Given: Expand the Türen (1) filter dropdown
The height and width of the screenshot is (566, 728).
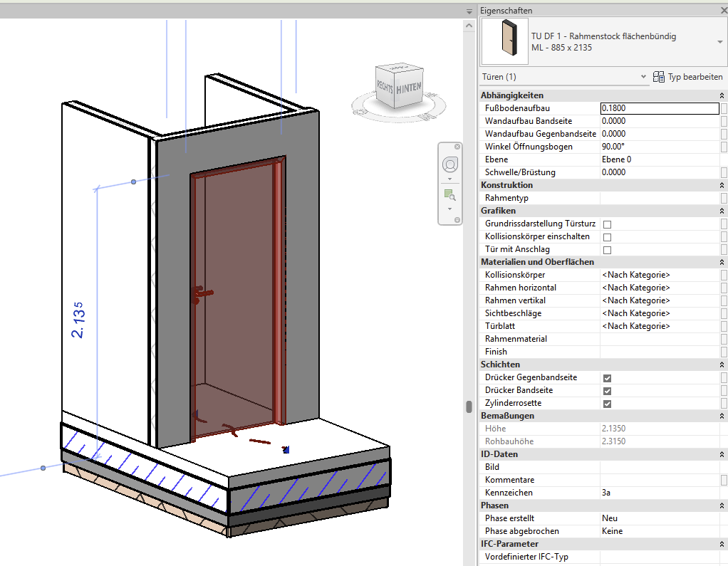Looking at the screenshot, I should [643, 77].
